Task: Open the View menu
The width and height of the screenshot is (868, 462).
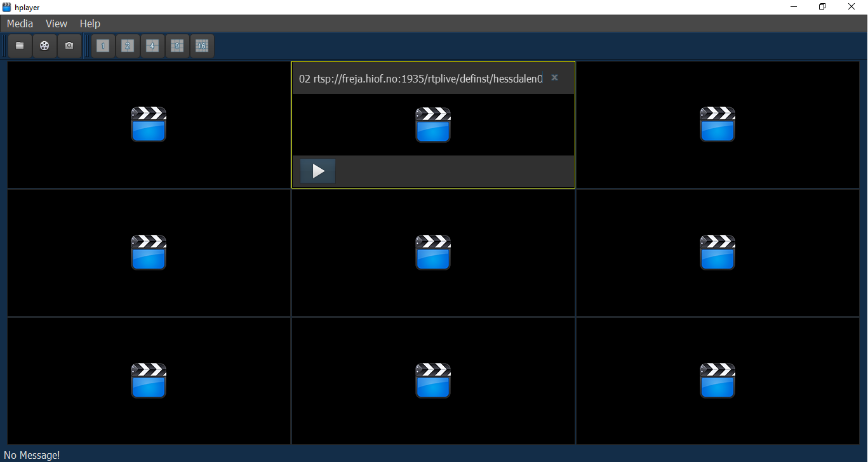Action: pyautogui.click(x=56, y=23)
